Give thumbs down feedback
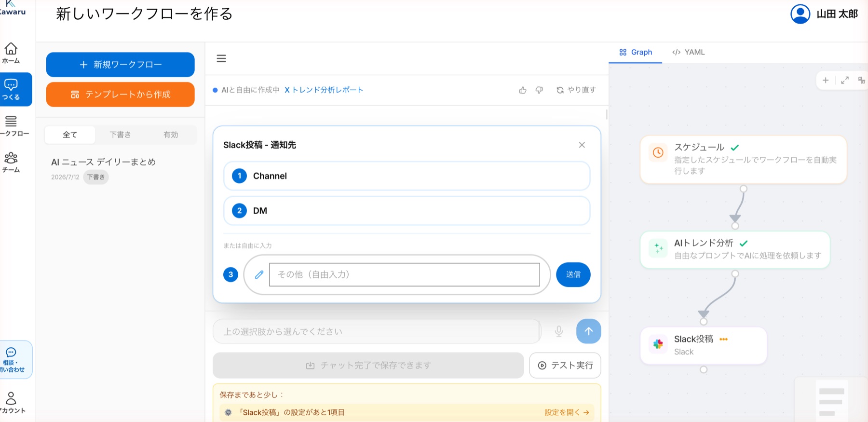Viewport: 868px width, 422px height. [540, 90]
